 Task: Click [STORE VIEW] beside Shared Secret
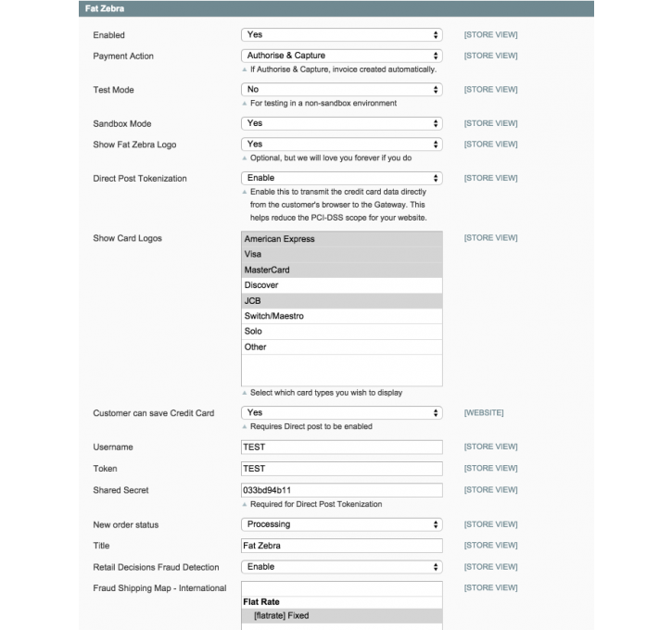490,489
